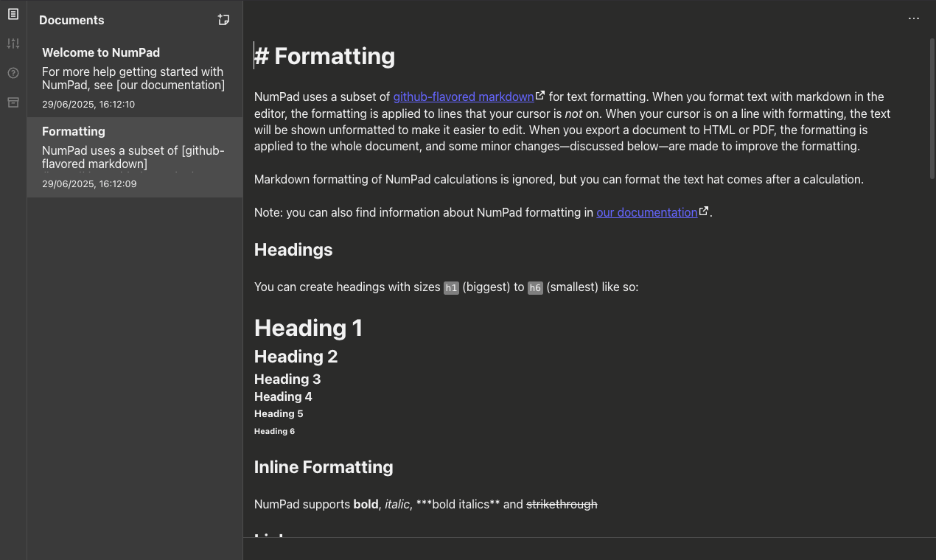Click the help question mark icon

coord(13,73)
